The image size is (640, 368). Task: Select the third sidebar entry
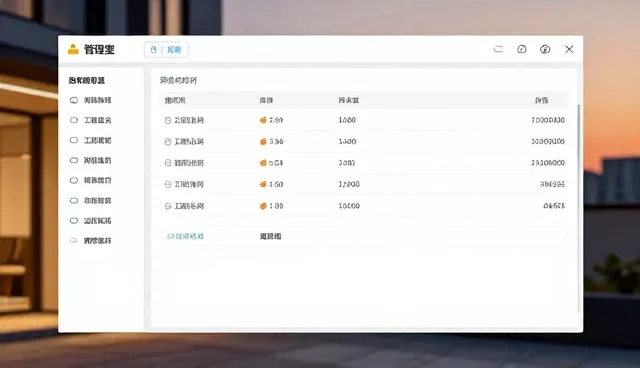point(91,140)
